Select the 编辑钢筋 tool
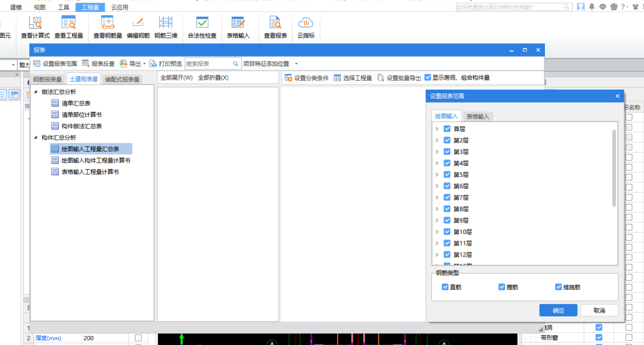The height and width of the screenshot is (345, 644). [x=138, y=27]
